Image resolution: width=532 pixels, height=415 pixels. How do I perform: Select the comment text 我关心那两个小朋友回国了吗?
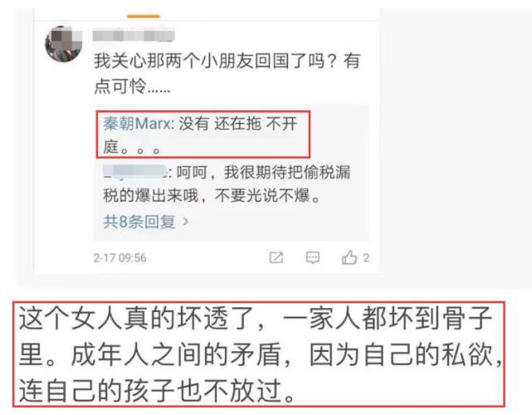click(x=209, y=61)
